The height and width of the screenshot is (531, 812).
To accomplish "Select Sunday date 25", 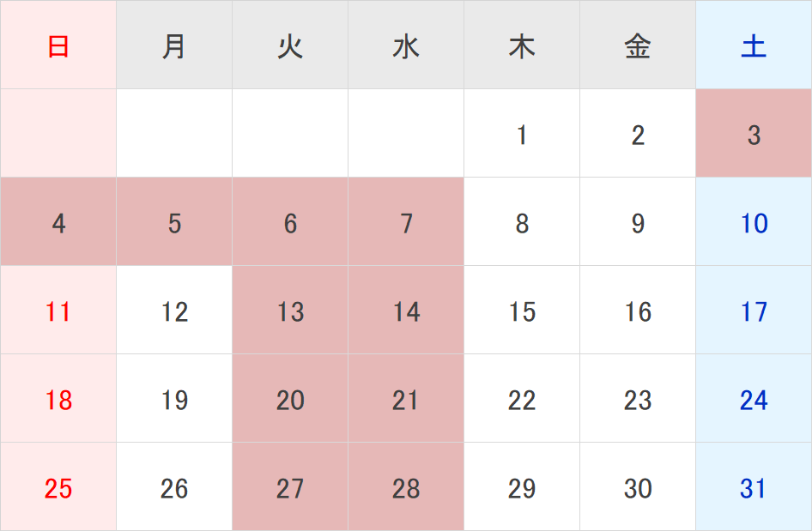I will (58, 487).
